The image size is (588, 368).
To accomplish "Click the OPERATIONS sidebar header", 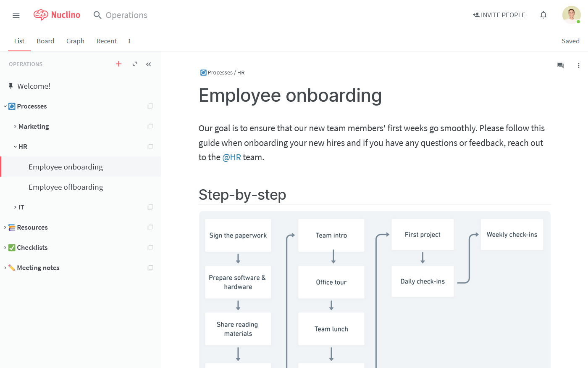I will click(x=26, y=64).
